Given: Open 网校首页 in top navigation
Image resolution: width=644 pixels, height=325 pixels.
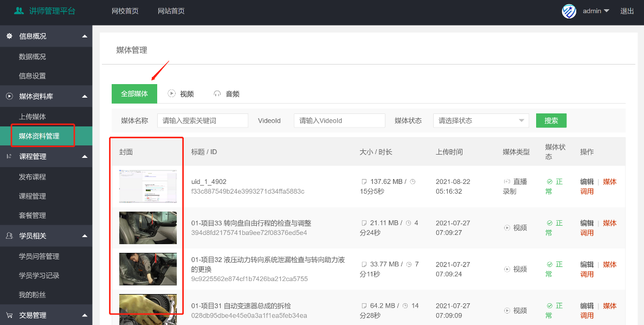Looking at the screenshot, I should coord(125,11).
